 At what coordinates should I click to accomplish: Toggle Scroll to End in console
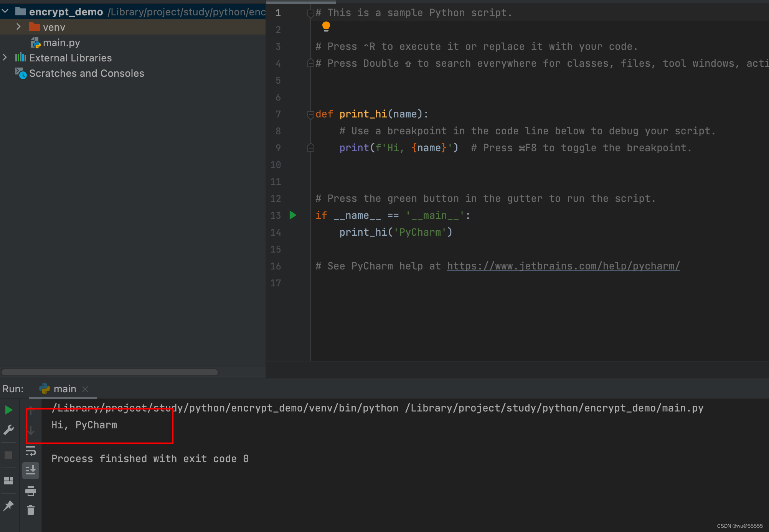[x=31, y=470]
